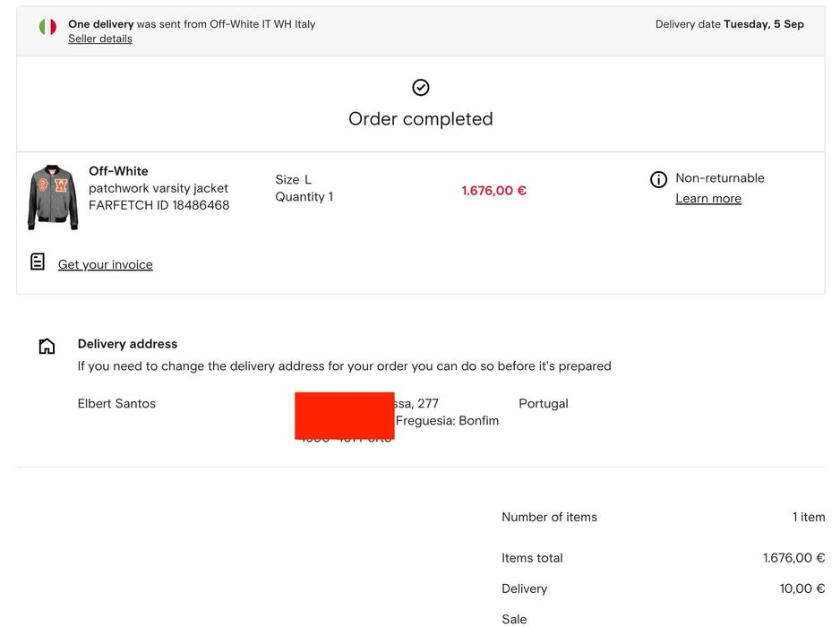
Task: Click the red 1.676,00 € item price
Action: point(494,191)
